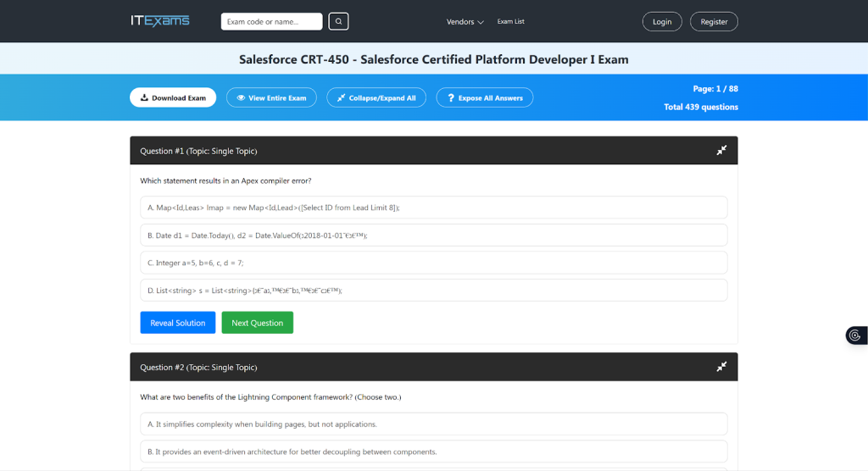Viewport: 868px width, 471px height.
Task: Click the Login button
Action: [x=662, y=21]
